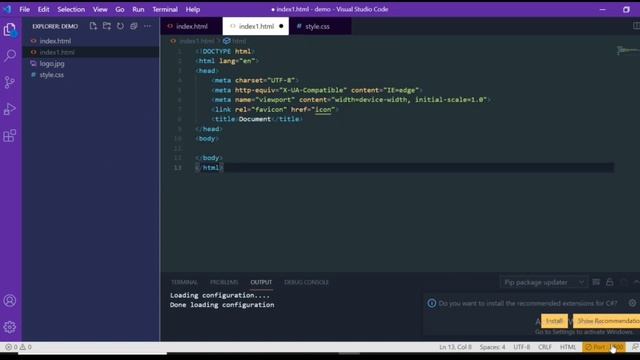640x360 pixels.
Task: Open Explorer more actions ellipsis
Action: tap(147, 26)
